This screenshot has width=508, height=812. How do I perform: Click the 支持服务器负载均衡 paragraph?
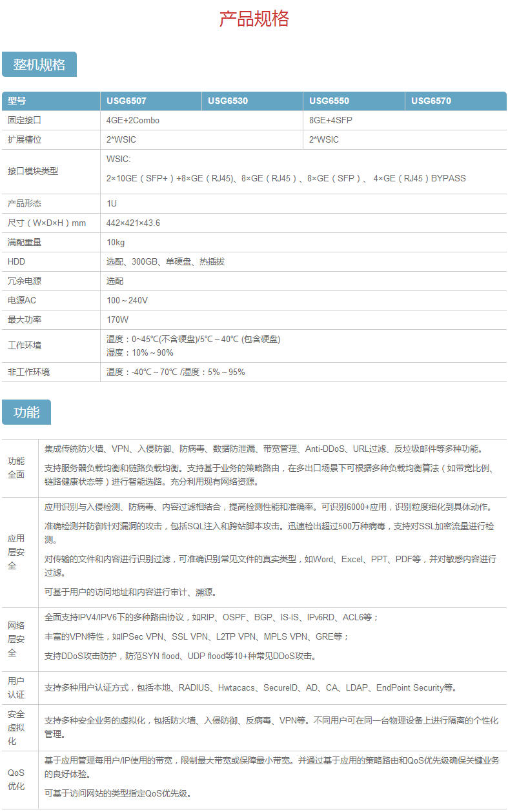(x=272, y=474)
